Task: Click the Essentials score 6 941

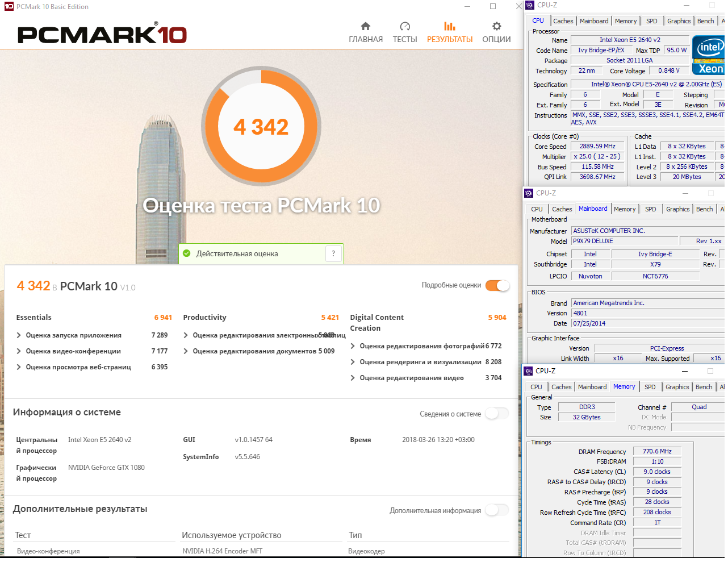Action: click(x=163, y=318)
